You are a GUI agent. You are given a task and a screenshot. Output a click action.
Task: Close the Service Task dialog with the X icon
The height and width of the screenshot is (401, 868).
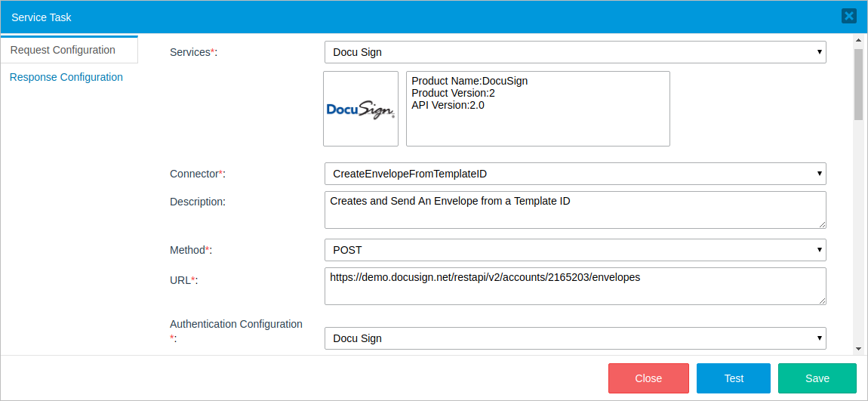pos(849,16)
